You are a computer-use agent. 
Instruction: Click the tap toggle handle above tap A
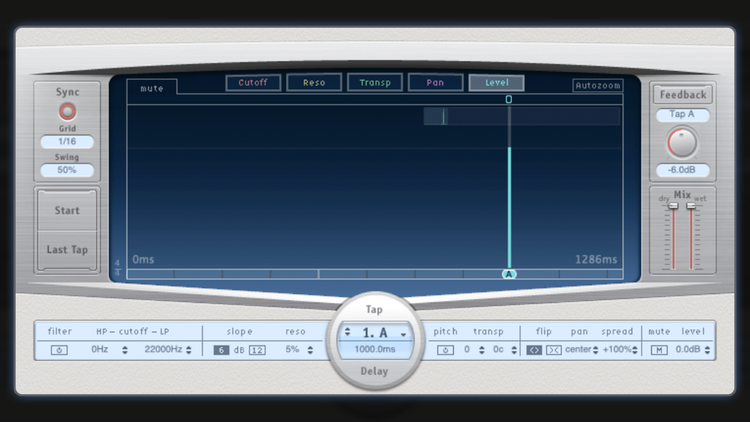[x=509, y=99]
